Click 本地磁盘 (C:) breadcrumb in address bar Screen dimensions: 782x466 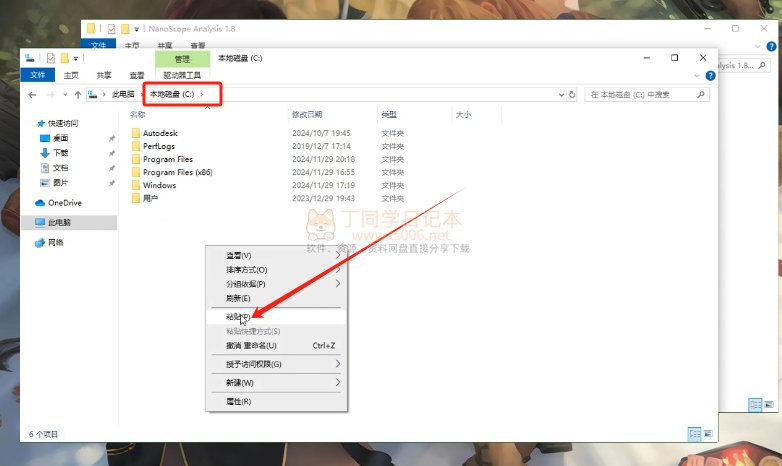click(172, 94)
